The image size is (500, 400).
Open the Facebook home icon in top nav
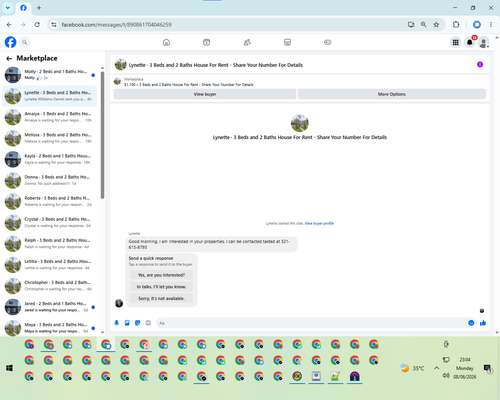coord(166,42)
